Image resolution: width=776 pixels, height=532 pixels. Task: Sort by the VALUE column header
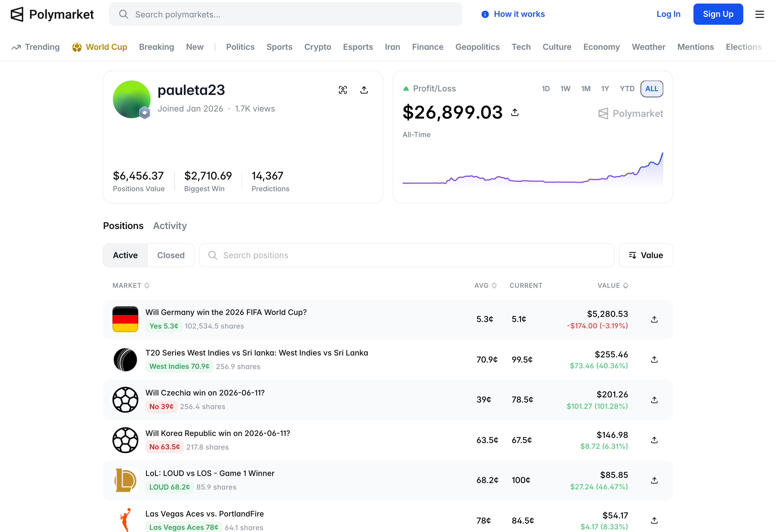tap(613, 286)
